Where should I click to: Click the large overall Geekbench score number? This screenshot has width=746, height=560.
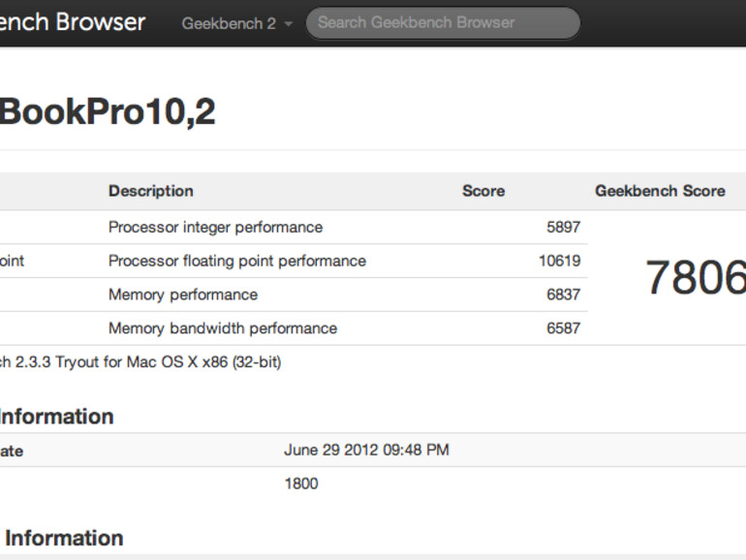(x=696, y=278)
